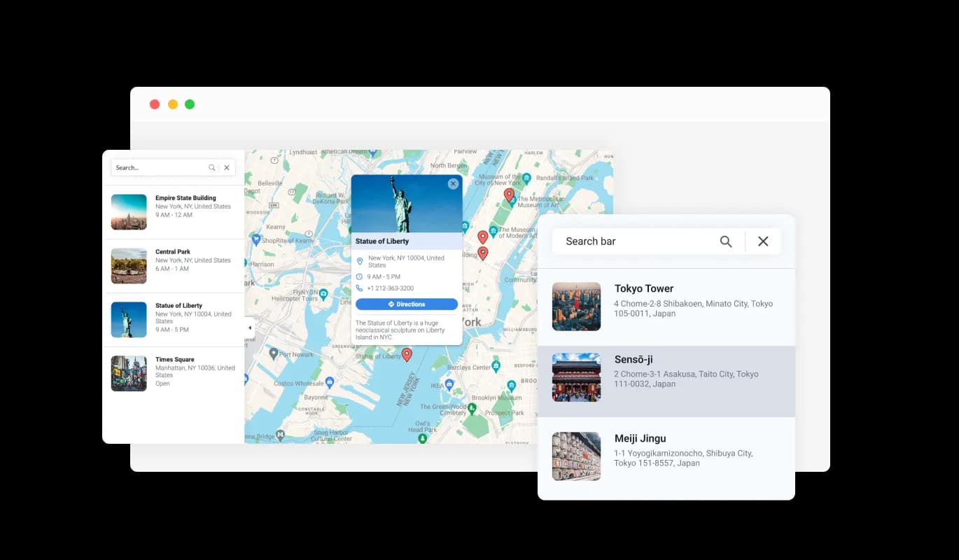The height and width of the screenshot is (560, 959).
Task: Click the magnifier icon in the large Search bar
Action: [x=726, y=241]
